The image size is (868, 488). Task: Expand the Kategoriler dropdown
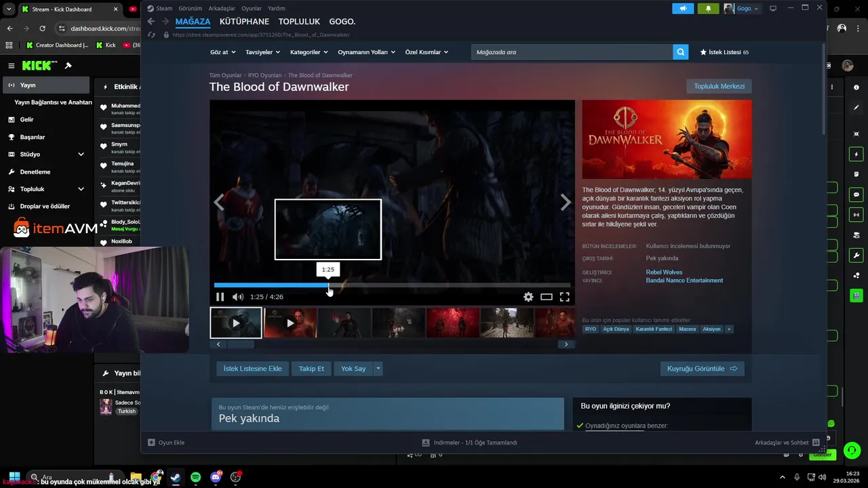pos(309,52)
